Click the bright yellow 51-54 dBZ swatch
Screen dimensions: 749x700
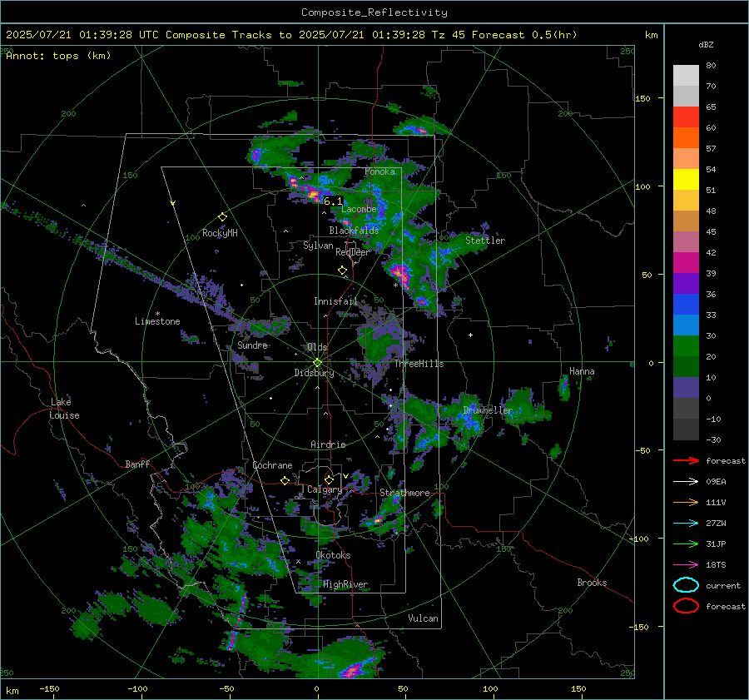coord(686,180)
